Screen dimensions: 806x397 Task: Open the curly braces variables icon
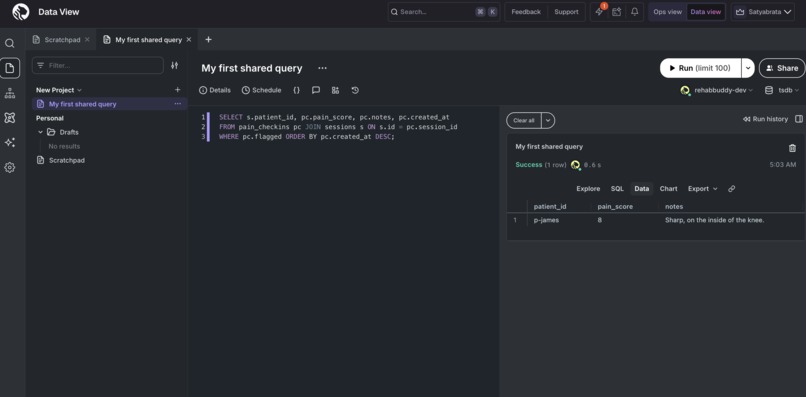click(x=297, y=90)
